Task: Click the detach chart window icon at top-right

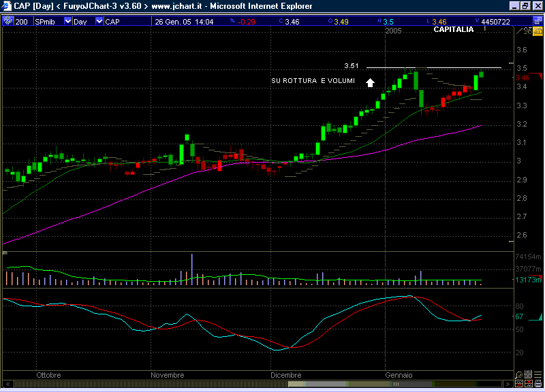Action: click(540, 21)
